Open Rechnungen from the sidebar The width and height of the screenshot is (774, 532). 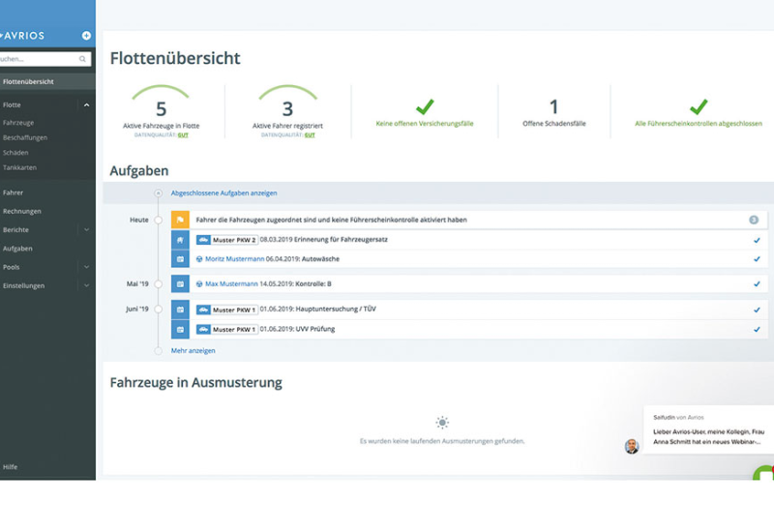pos(22,211)
